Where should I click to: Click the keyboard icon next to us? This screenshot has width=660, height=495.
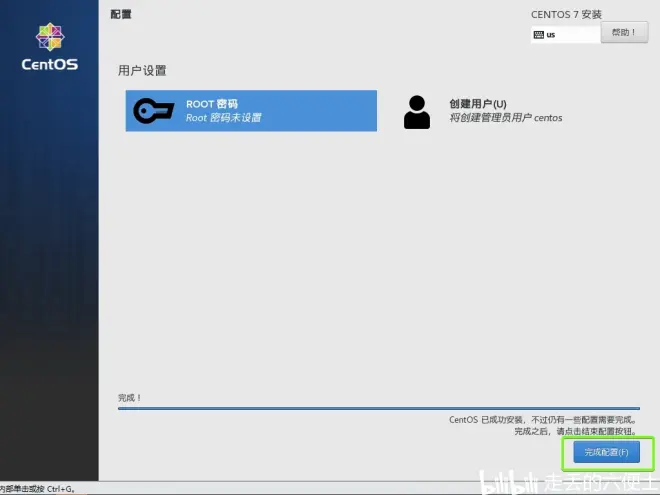(x=538, y=35)
